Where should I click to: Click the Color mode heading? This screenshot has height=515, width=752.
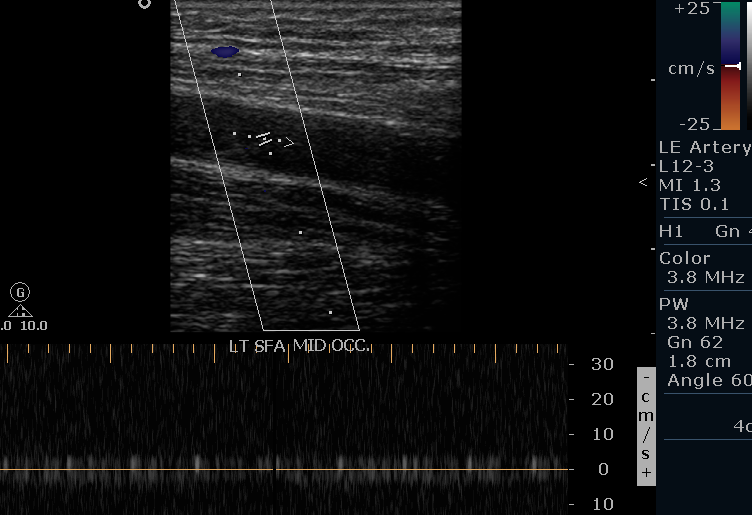tap(684, 258)
